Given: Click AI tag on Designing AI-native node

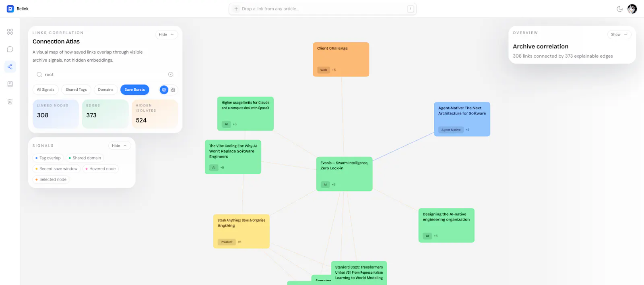Looking at the screenshot, I should point(427,236).
